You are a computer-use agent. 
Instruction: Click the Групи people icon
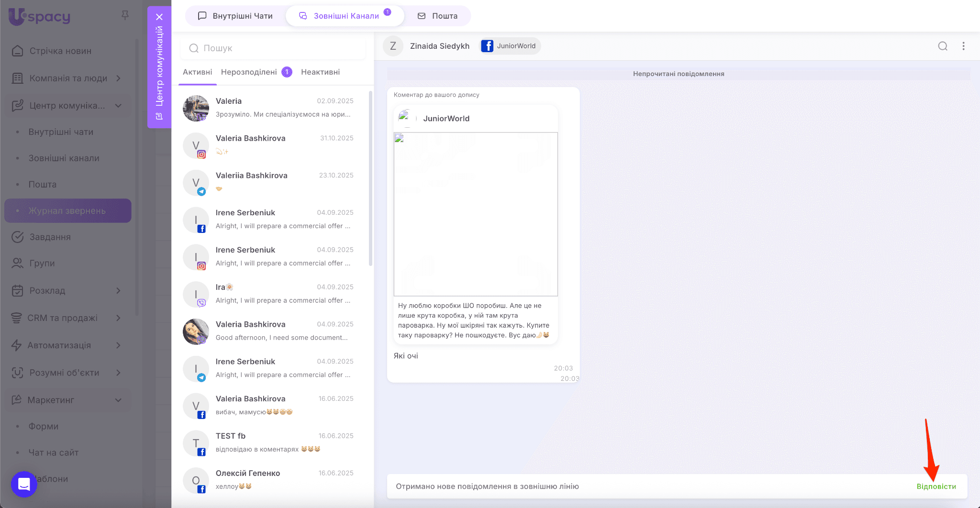(x=18, y=263)
